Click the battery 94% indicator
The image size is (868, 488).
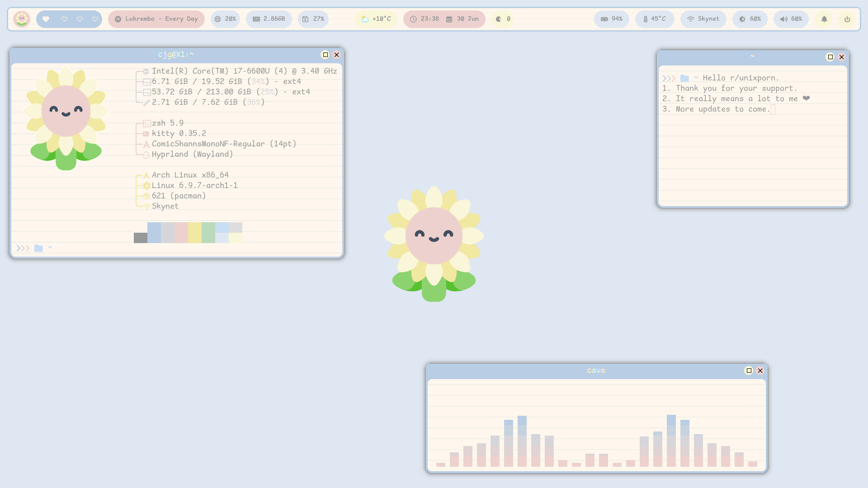(x=611, y=19)
